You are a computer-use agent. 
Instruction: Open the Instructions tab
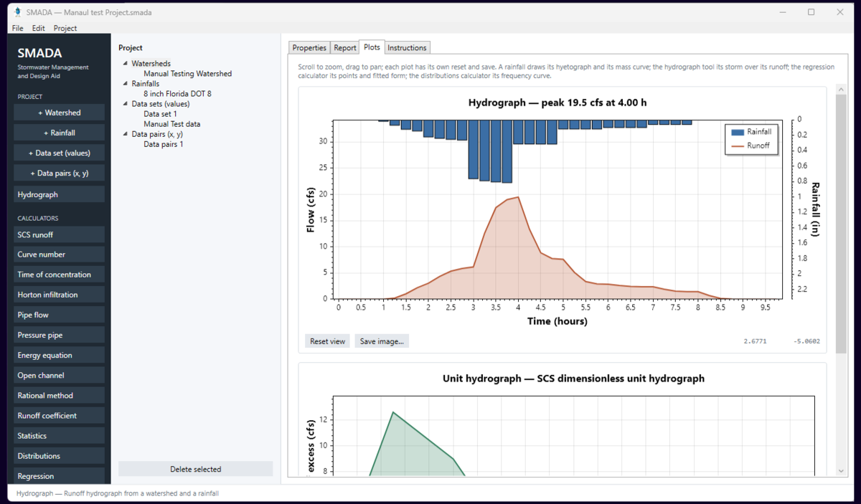coord(407,48)
